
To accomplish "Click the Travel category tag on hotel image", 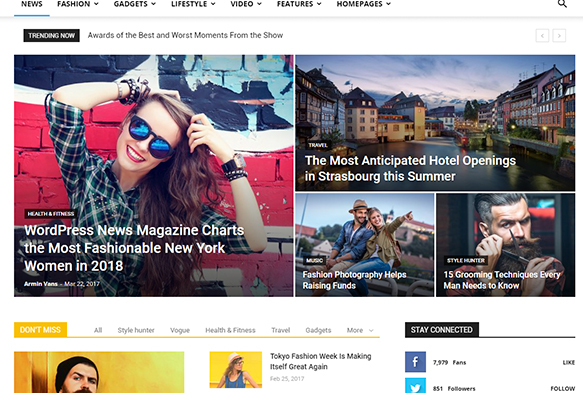I will tap(318, 145).
